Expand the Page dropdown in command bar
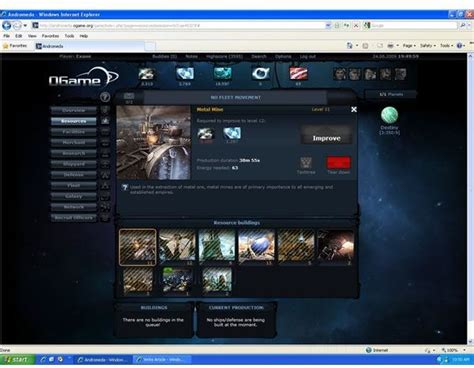Viewport: 474px width, 368px height. (409, 46)
